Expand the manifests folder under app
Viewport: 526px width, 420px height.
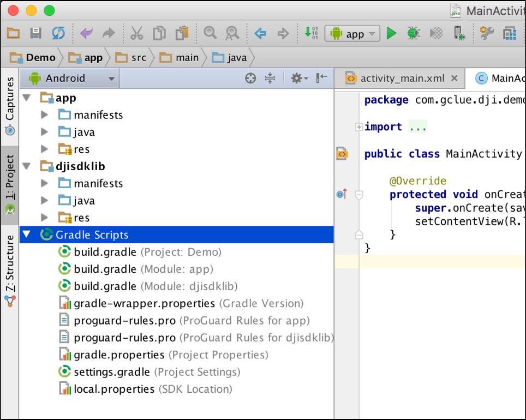point(45,115)
